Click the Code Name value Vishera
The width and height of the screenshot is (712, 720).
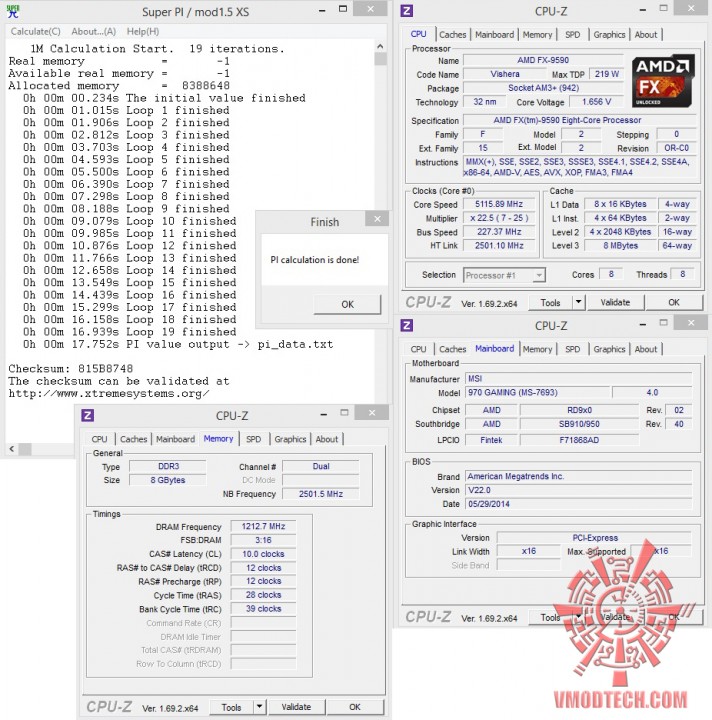tap(505, 74)
